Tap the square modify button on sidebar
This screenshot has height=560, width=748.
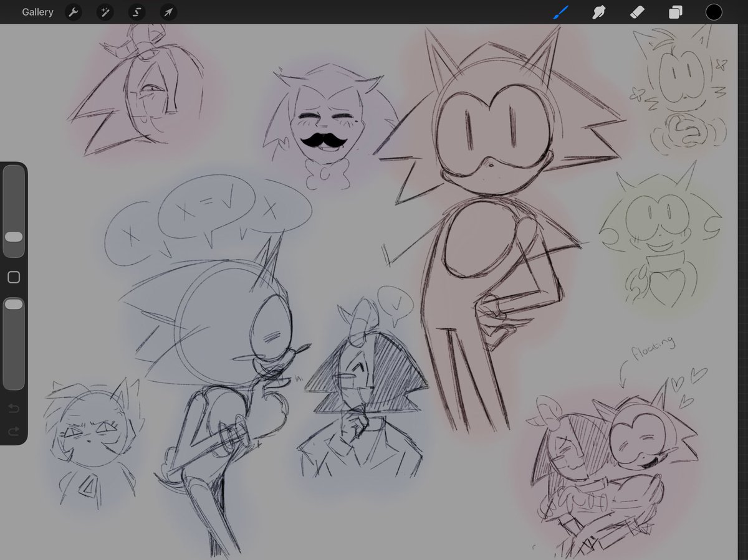click(x=14, y=277)
